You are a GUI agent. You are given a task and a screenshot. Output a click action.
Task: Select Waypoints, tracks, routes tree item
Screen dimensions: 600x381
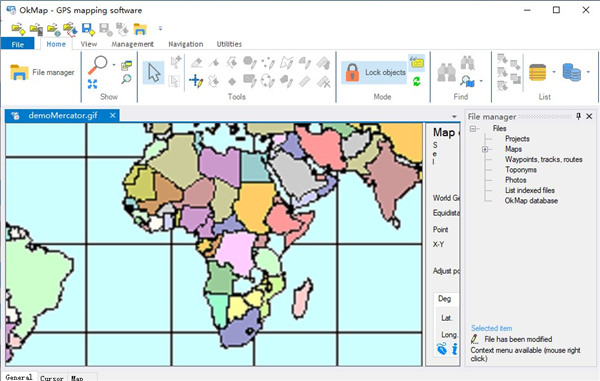[x=544, y=160]
